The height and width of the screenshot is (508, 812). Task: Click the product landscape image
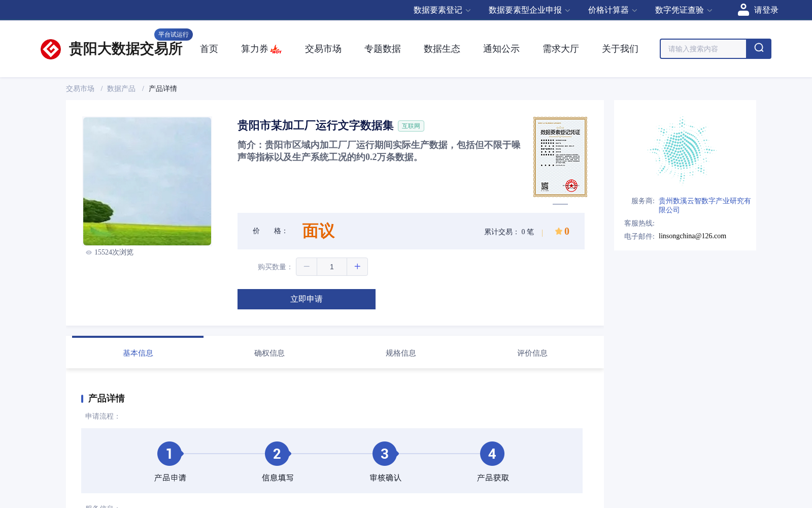(147, 181)
